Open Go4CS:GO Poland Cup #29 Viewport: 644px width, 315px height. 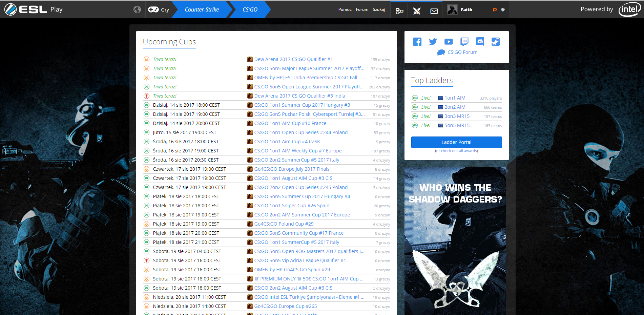[284, 224]
